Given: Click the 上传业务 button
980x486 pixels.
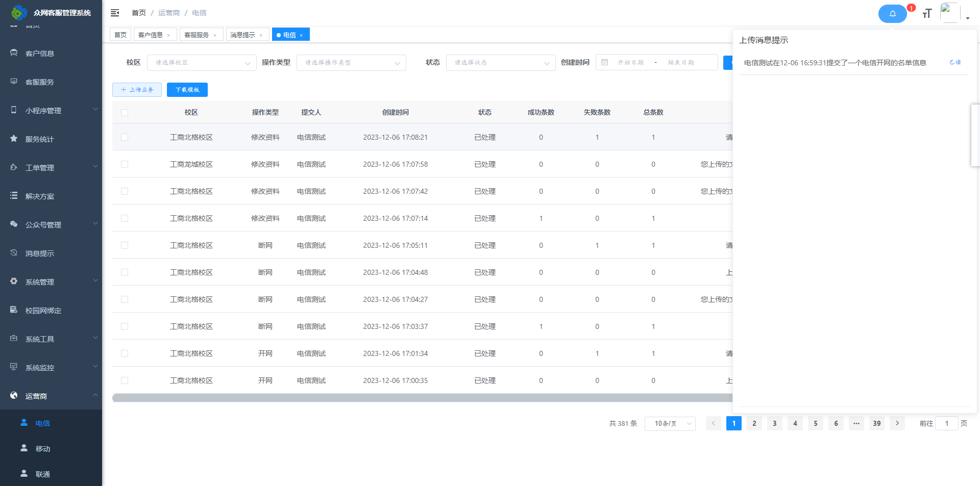Looking at the screenshot, I should (x=137, y=90).
